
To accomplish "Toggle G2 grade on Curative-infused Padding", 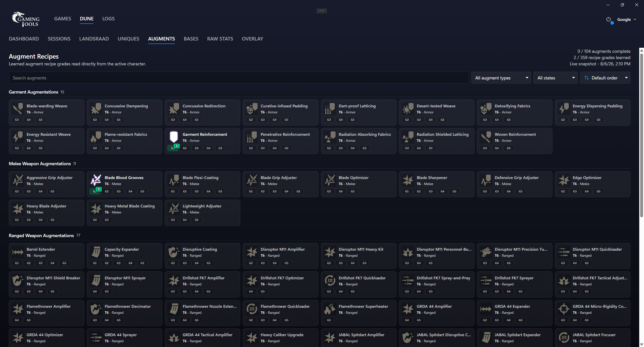I will click(251, 120).
